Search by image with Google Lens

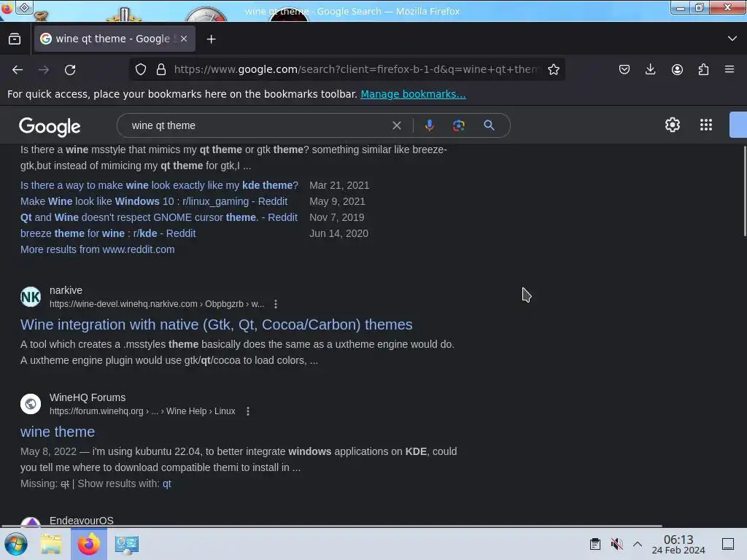tap(458, 125)
